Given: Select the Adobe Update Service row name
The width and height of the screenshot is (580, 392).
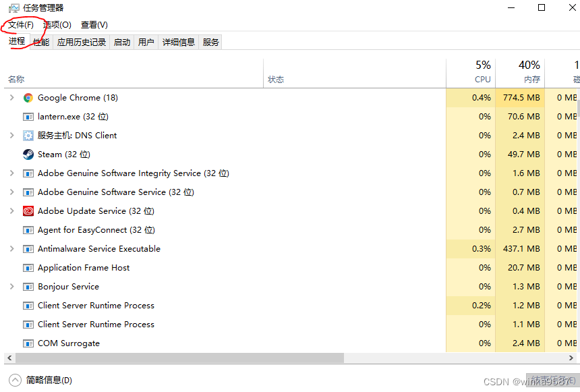Looking at the screenshot, I should (96, 211).
